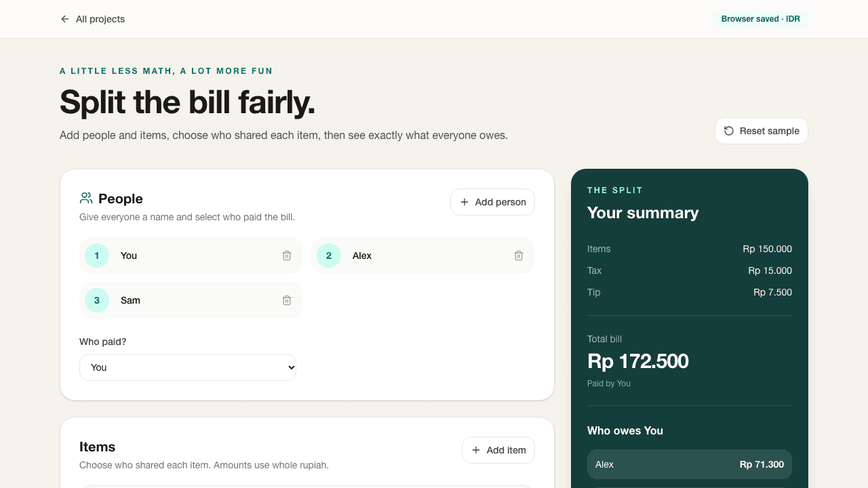Image resolution: width=868 pixels, height=488 pixels.
Task: Click Alex's owed row in summary
Action: 690,464
